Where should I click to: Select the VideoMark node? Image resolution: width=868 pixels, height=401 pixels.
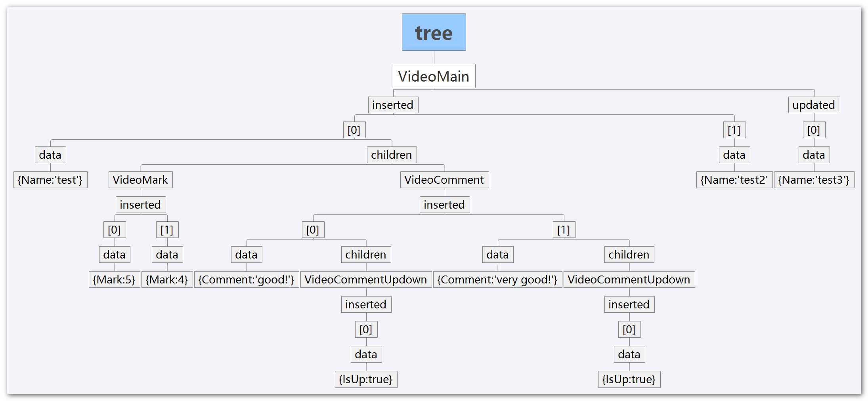coord(140,180)
